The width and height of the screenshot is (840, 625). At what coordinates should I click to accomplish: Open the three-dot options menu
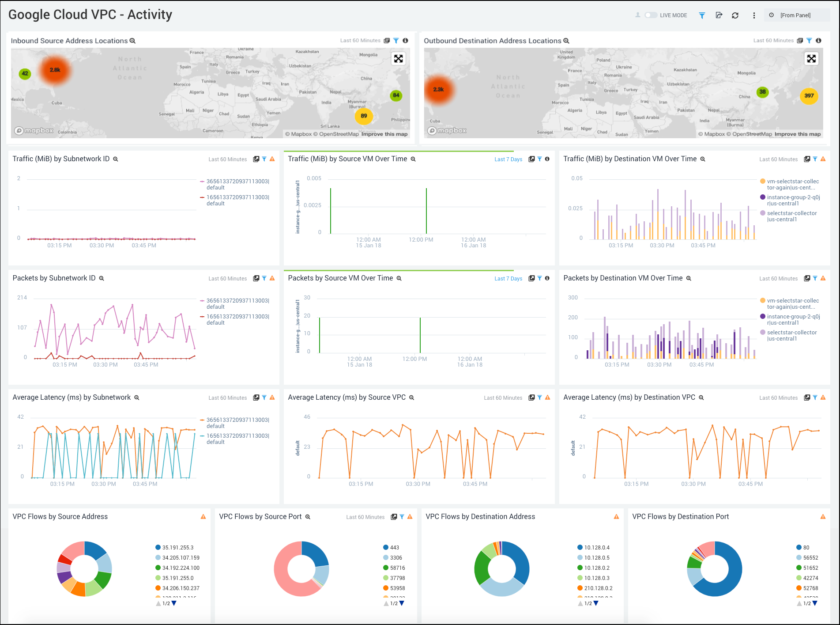pos(754,15)
